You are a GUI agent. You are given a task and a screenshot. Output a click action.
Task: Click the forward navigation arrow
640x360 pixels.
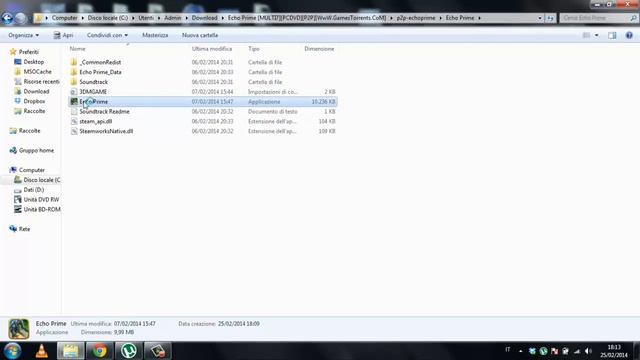tap(20, 18)
